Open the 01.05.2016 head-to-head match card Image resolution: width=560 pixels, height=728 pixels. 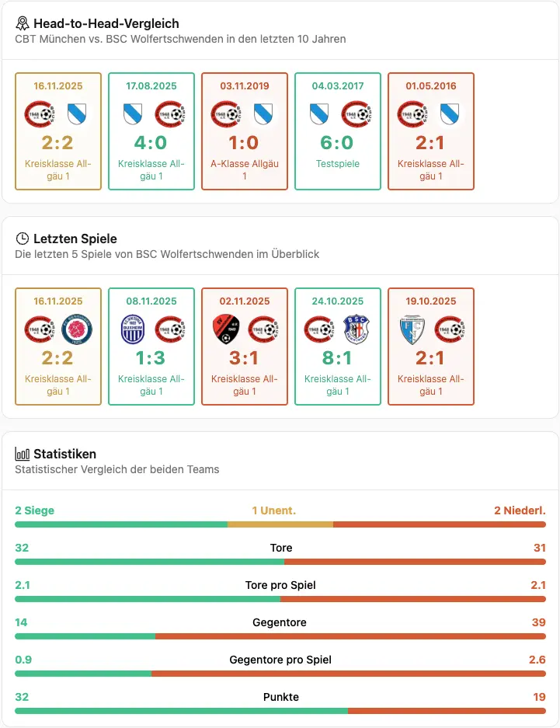click(431, 131)
